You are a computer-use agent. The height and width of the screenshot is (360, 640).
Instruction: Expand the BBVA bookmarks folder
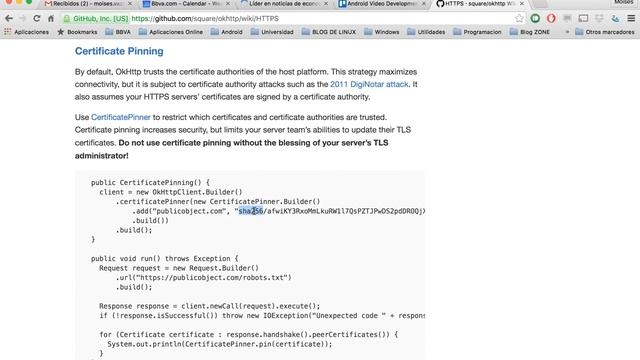click(118, 32)
